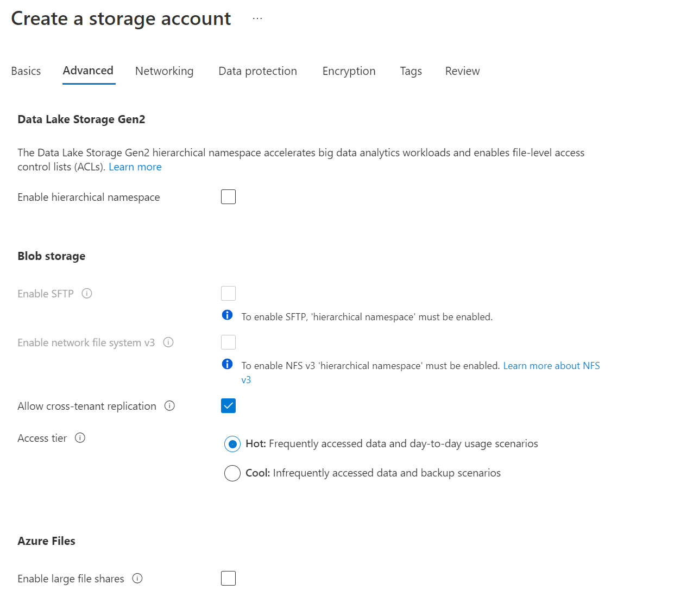Click blue info badge in NFS v3 message
674x616 pixels.
[228, 364]
